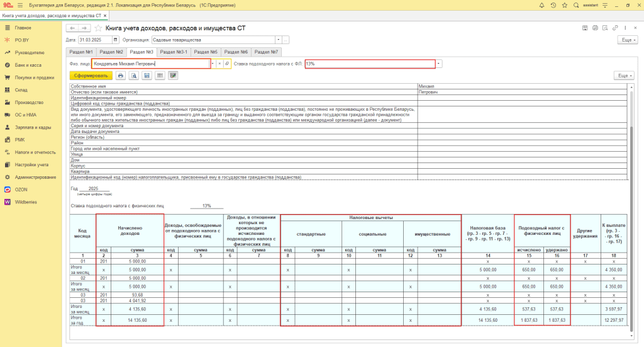Open the 1C main menu hamburger icon

pos(19,5)
